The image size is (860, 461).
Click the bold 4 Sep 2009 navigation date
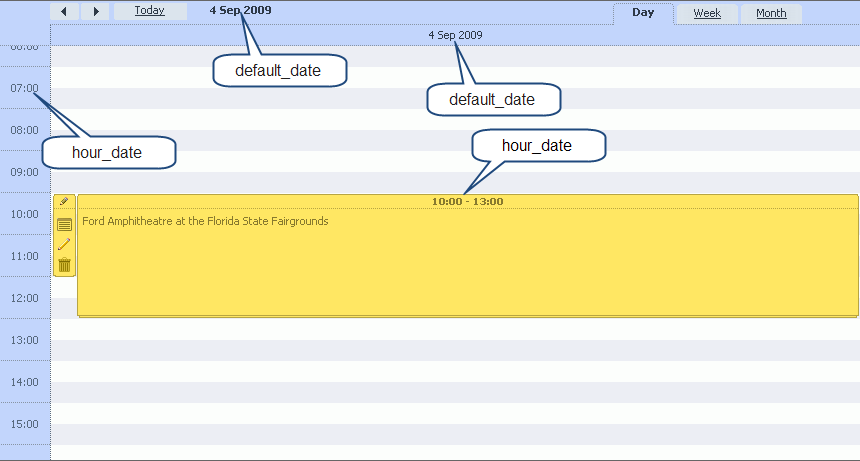coord(240,10)
